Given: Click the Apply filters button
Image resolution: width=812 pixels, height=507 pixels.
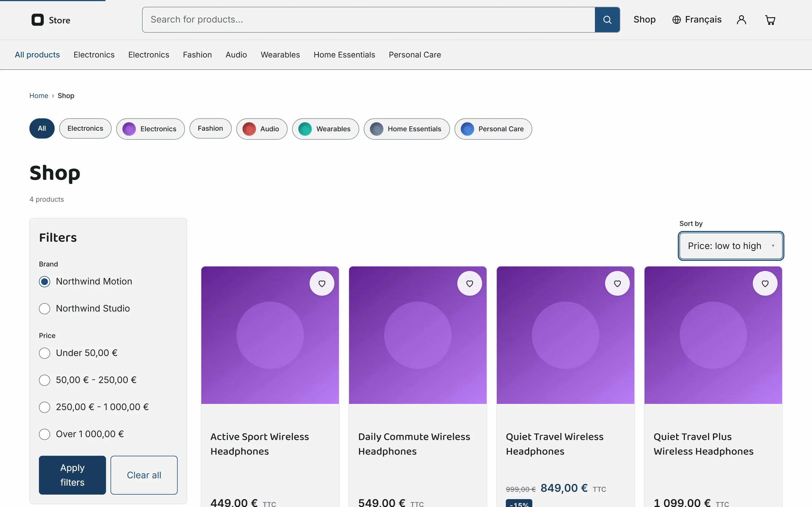Looking at the screenshot, I should 72,475.
